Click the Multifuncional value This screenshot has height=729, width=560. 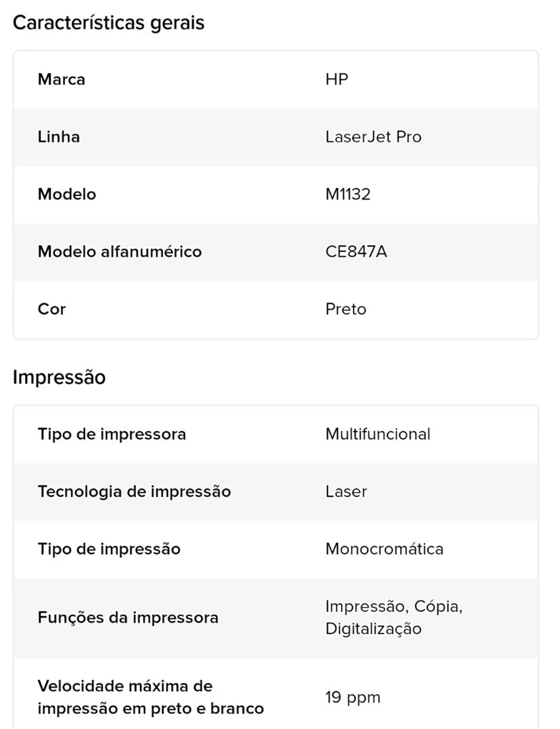(378, 435)
